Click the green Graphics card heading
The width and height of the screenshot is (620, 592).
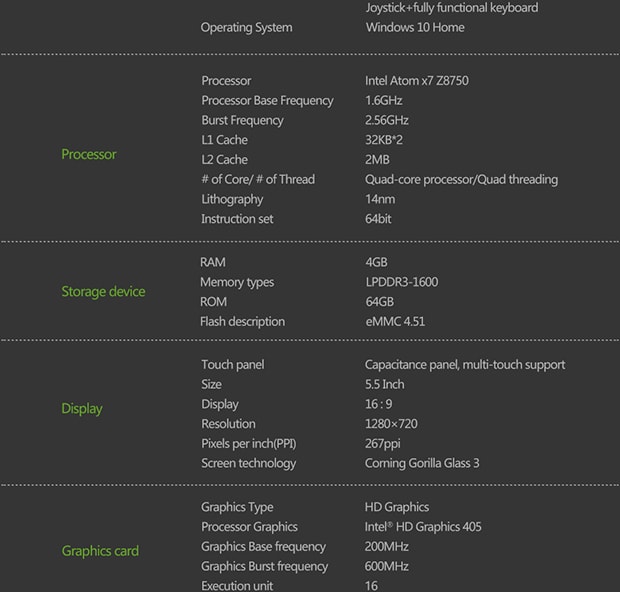(100, 551)
